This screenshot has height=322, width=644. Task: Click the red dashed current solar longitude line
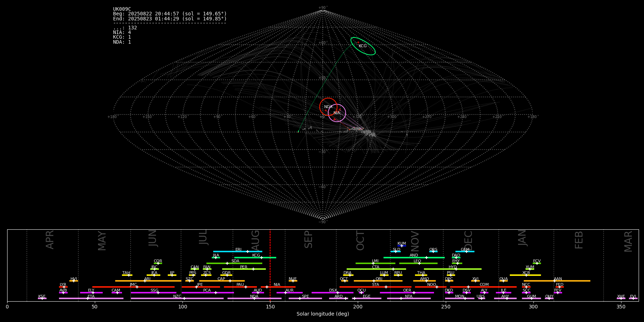click(x=270, y=265)
